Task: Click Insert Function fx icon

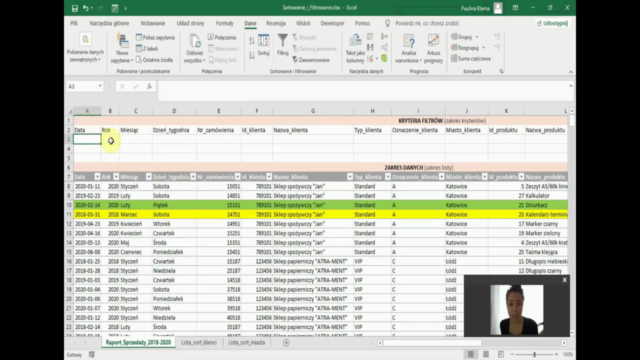Action: (x=149, y=86)
